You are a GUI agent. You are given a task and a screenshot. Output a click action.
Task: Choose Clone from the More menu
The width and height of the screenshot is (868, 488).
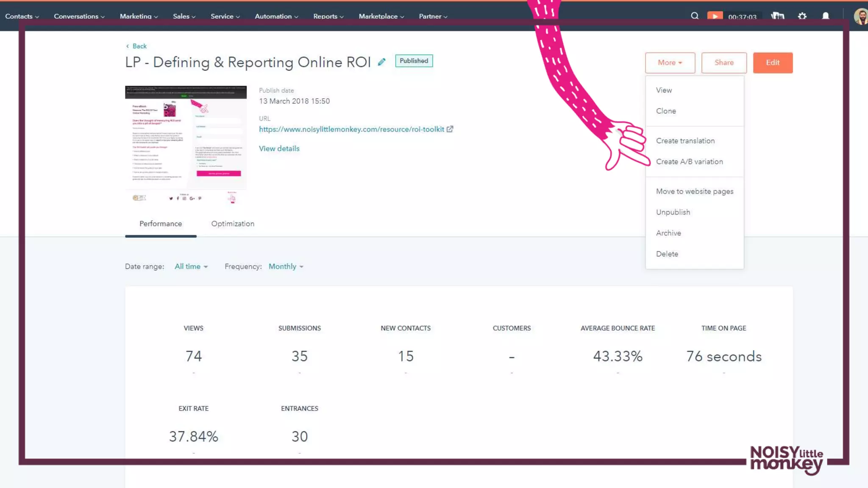[x=666, y=111]
